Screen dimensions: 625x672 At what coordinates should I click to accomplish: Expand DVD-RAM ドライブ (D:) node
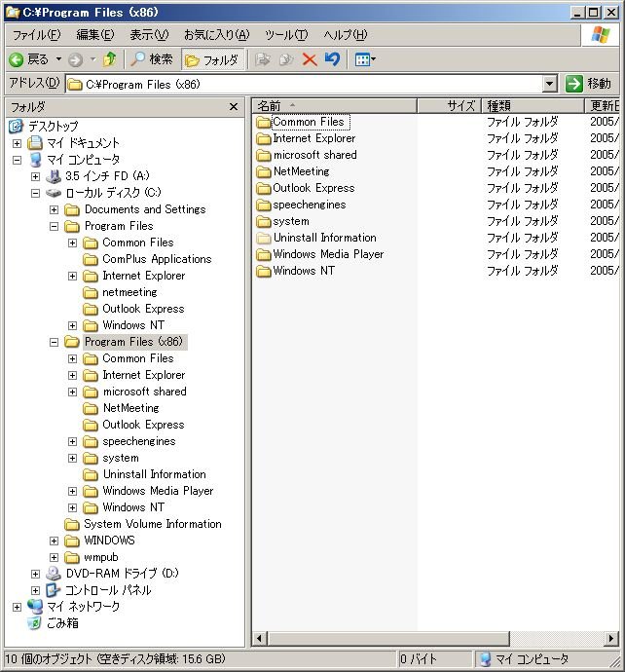(x=36, y=574)
